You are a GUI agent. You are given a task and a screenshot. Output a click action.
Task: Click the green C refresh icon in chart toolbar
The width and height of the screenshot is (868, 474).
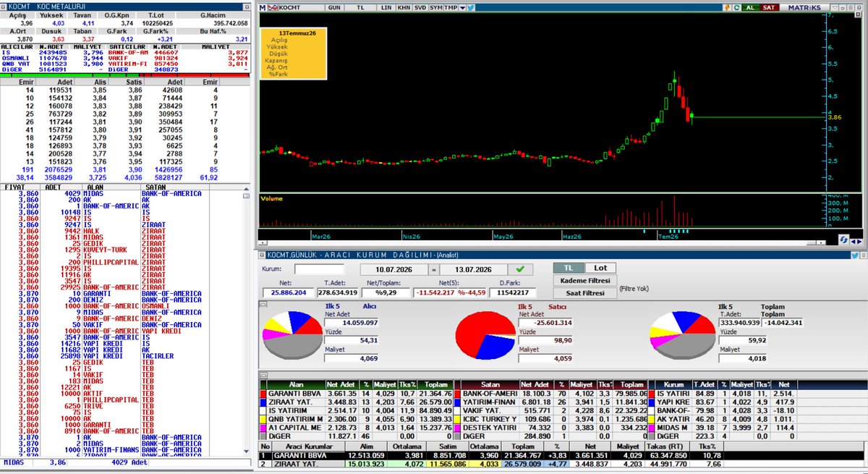(735, 7)
